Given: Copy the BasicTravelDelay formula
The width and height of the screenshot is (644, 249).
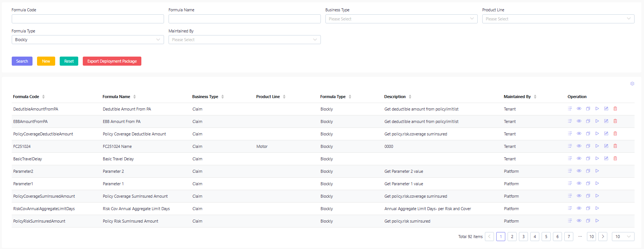Looking at the screenshot, I should tap(588, 158).
